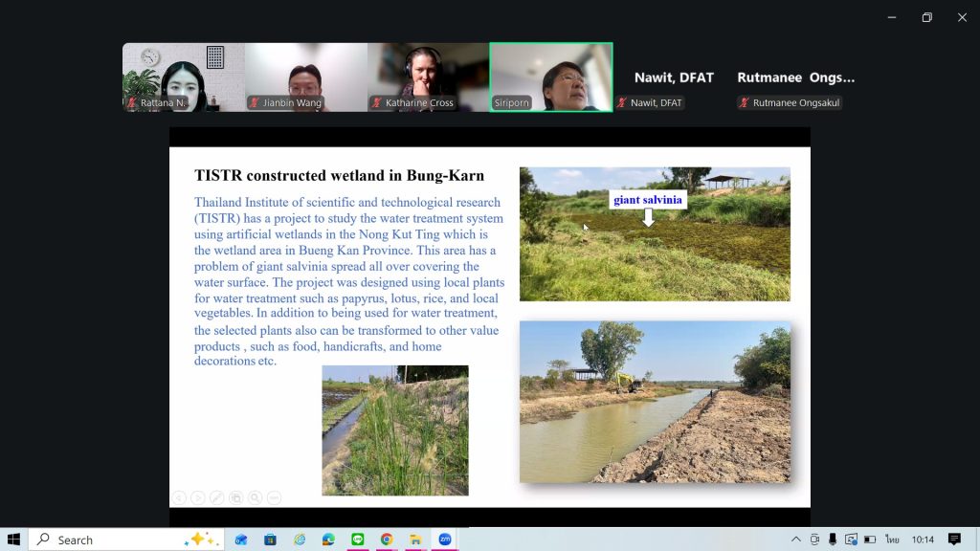The height and width of the screenshot is (551, 980).
Task: Select Katharine Cross video thumbnail
Action: coord(428,77)
